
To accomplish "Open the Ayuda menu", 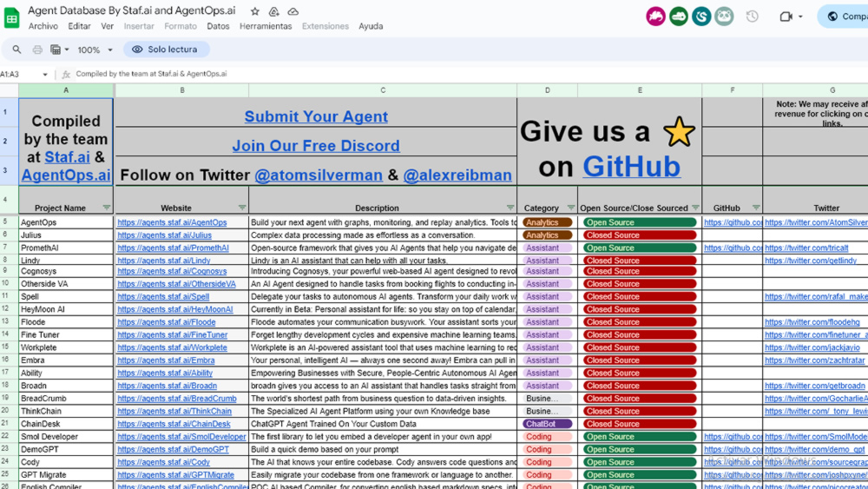I will point(371,26).
